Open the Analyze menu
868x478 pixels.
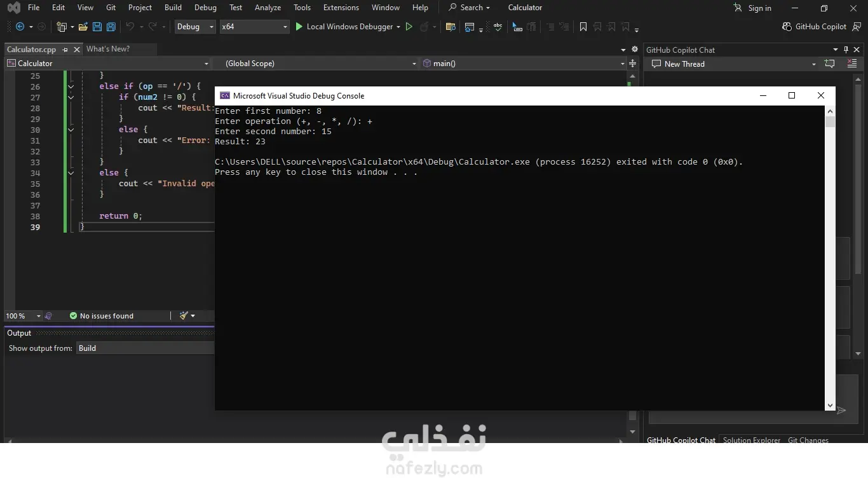pyautogui.click(x=268, y=8)
